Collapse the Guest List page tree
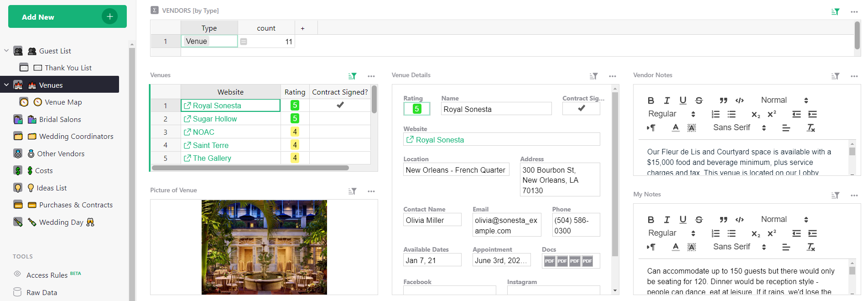Viewport: 868px width, 301px height. pos(6,51)
